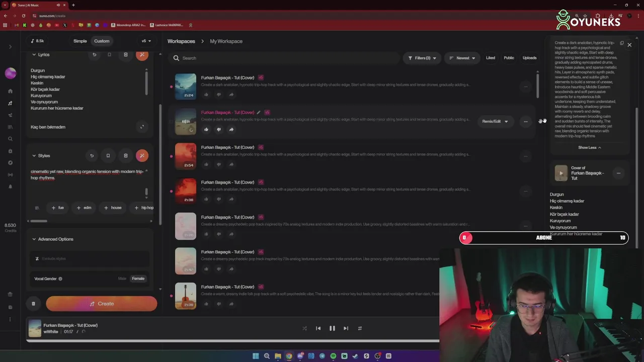The image size is (644, 362).
Task: Add the 'house' style tag
Action: (113, 208)
